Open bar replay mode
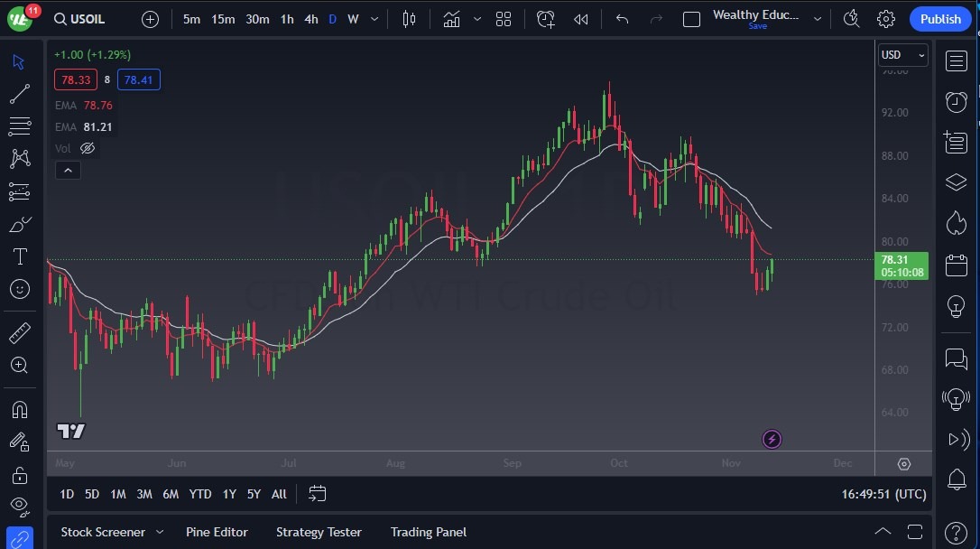 point(580,18)
